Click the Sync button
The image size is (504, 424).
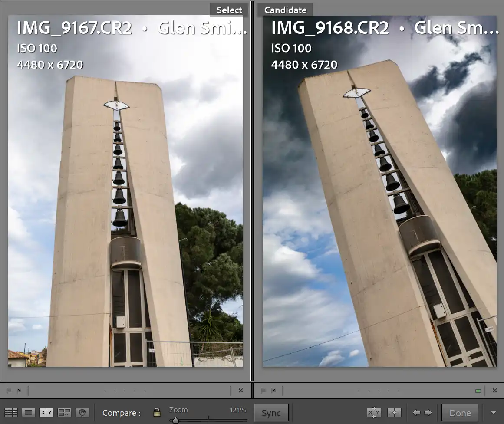[x=271, y=413]
